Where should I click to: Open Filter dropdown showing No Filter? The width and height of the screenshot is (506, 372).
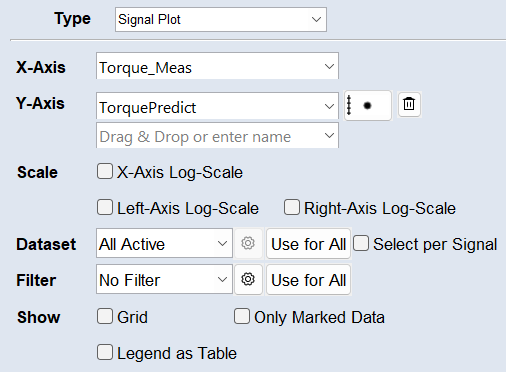164,279
